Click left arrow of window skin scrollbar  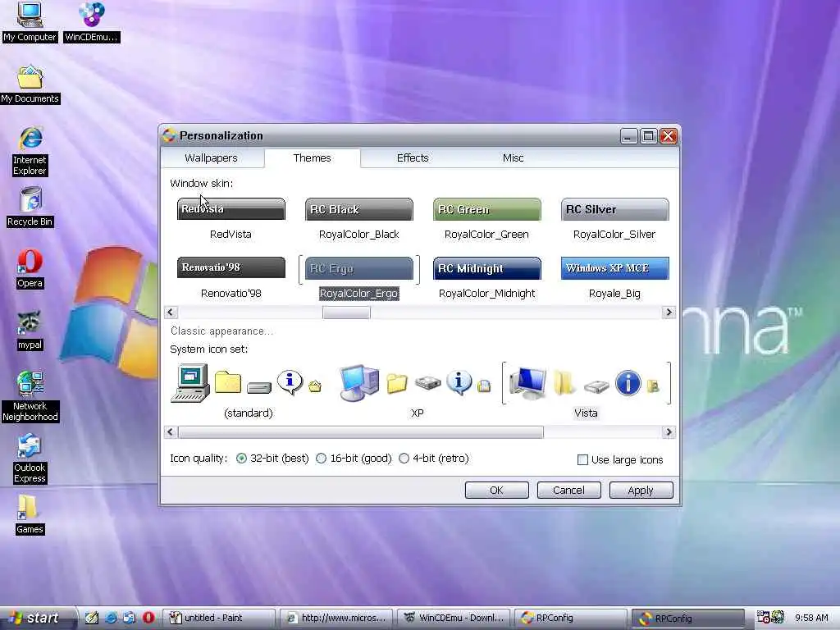coord(171,313)
